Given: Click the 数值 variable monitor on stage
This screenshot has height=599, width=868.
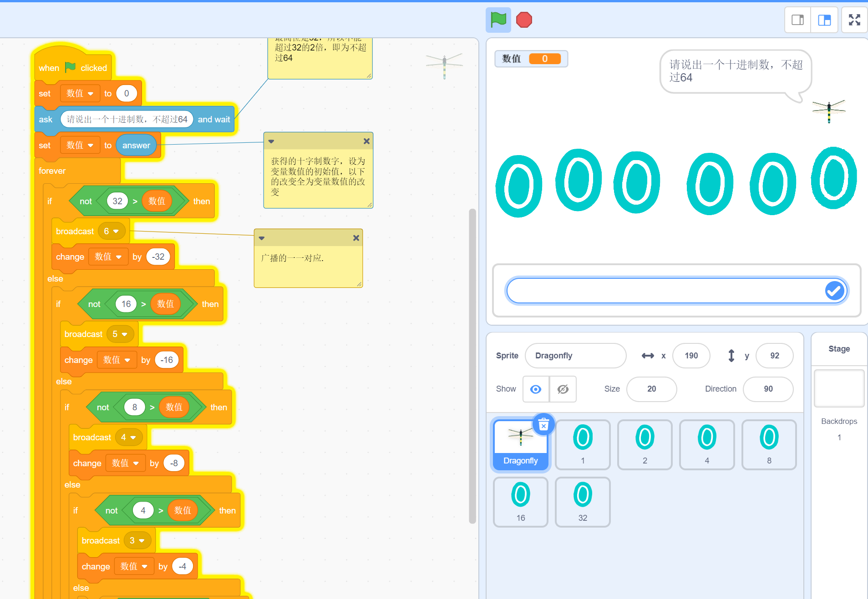Looking at the screenshot, I should coord(531,59).
